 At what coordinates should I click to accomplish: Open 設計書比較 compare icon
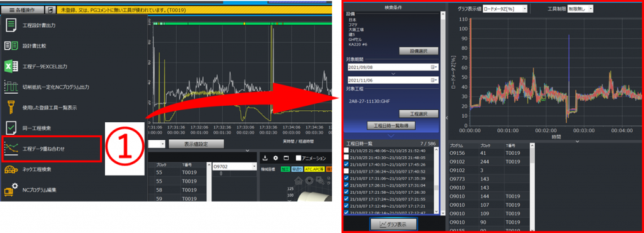tap(11, 45)
